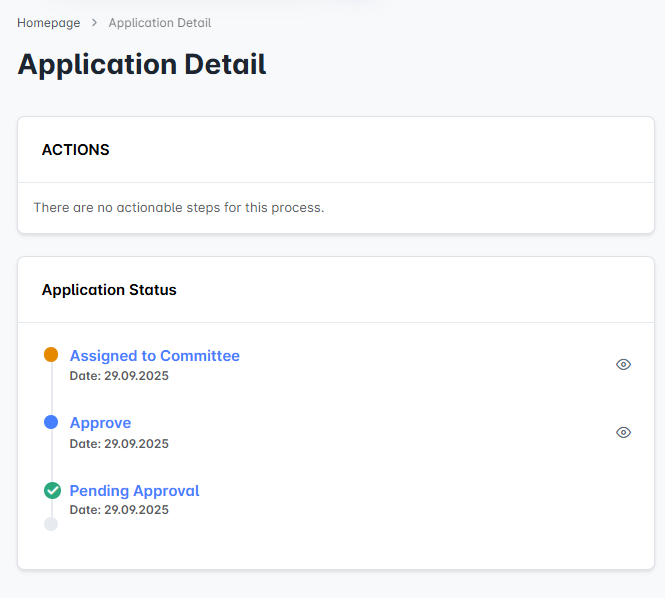
Task: Click the green checkmark for Pending Approval
Action: 52,491
